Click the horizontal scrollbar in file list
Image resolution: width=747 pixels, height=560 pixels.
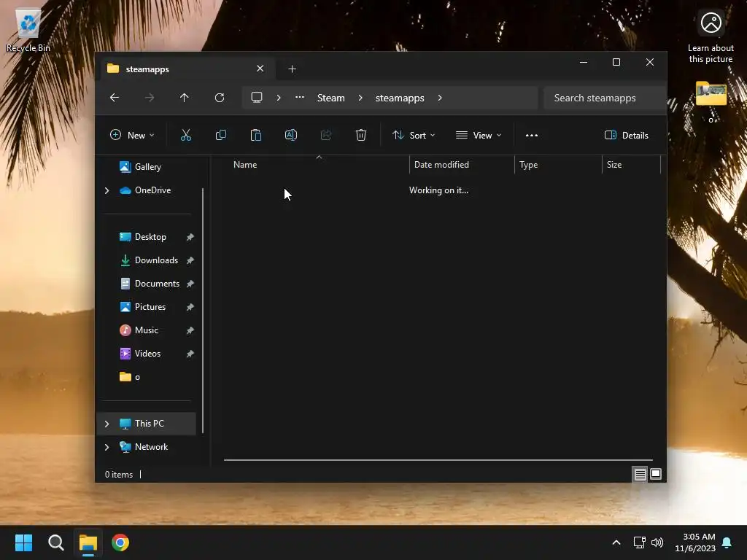pos(438,460)
